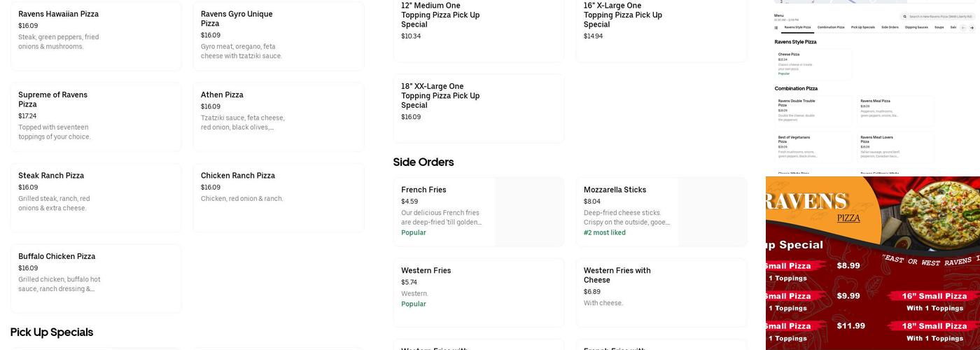Image resolution: width=980 pixels, height=350 pixels.
Task: Open the Athen Pizza item
Action: coord(279,116)
